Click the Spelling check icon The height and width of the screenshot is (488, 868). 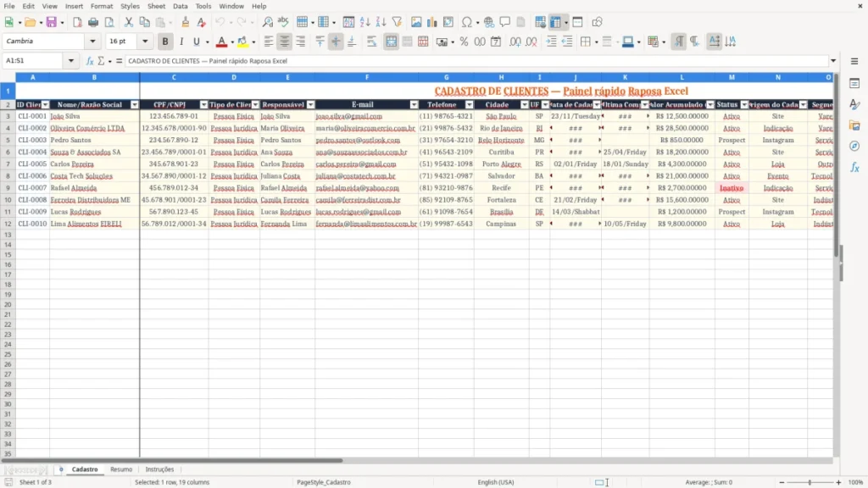tap(283, 22)
